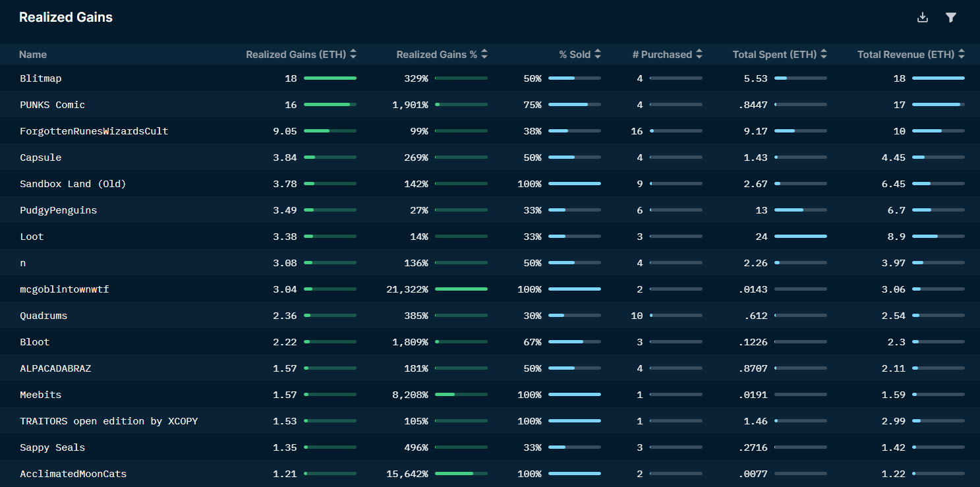Click Blitmap's green realized gains bar
The width and height of the screenshot is (980, 487).
point(330,78)
